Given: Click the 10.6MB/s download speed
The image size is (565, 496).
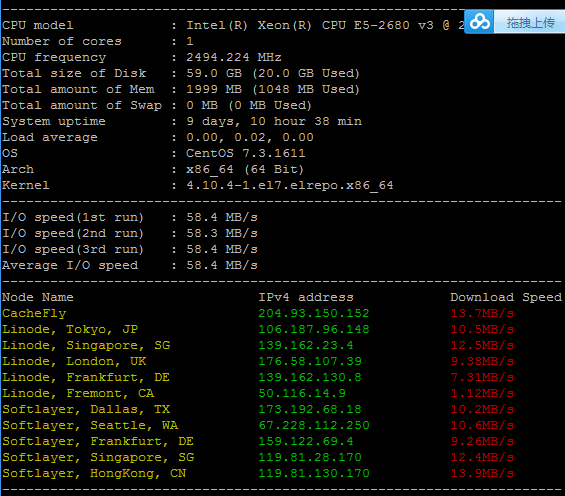Looking at the screenshot, I should click(482, 425).
